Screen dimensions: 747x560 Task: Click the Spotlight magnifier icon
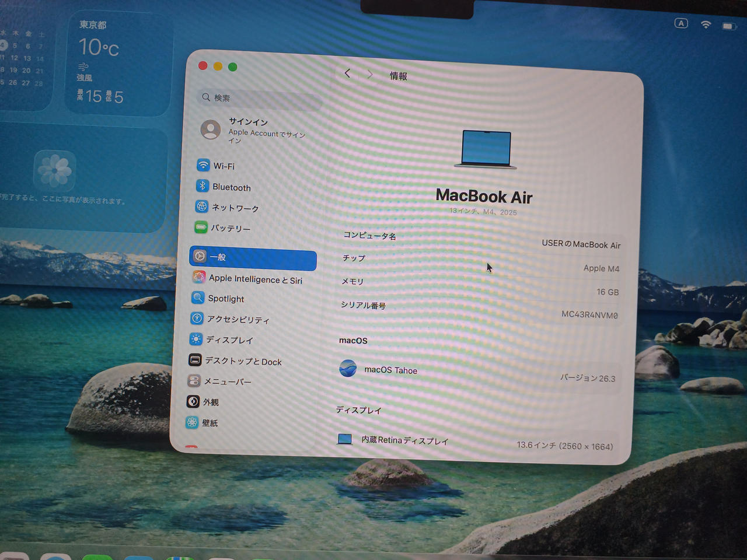point(198,297)
